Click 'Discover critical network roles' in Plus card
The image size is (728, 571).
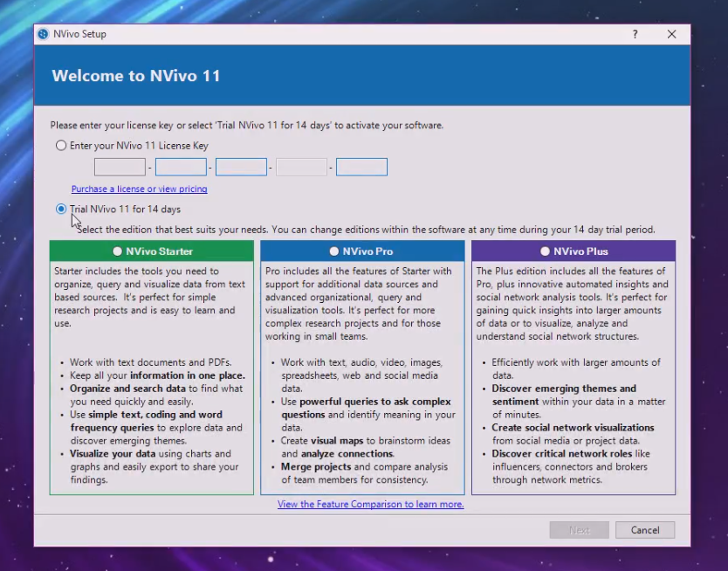pos(562,453)
